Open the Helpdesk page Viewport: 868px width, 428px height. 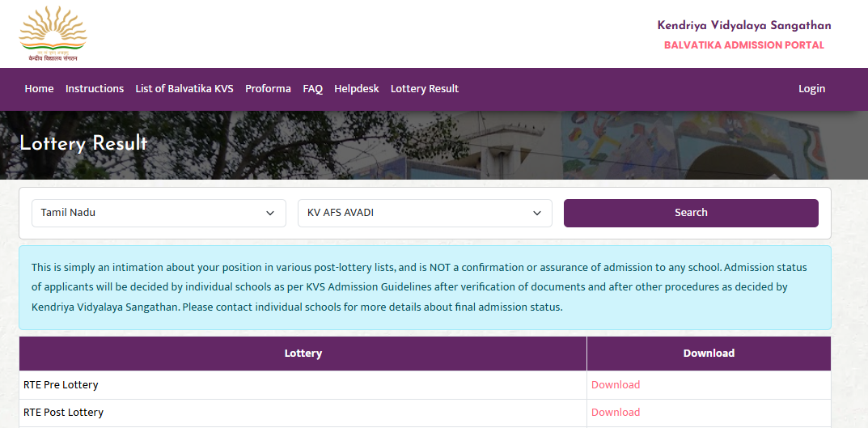click(x=357, y=88)
